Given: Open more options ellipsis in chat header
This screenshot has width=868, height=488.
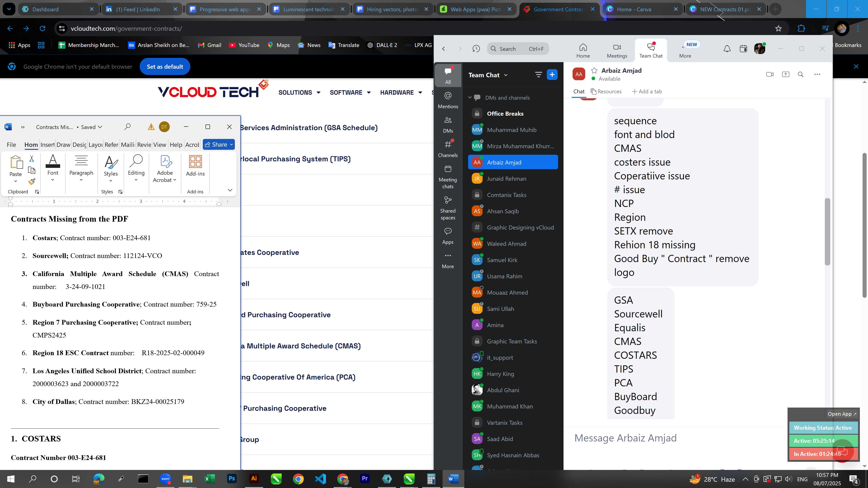Looking at the screenshot, I should pos(817,74).
